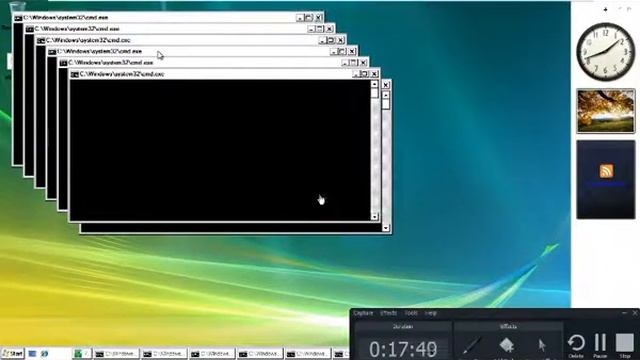Select the cursor effect icon
The width and height of the screenshot is (640, 360).
[x=542, y=346]
